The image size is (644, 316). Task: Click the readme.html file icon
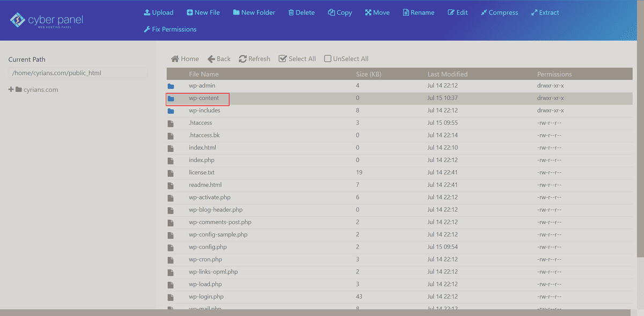tap(171, 185)
